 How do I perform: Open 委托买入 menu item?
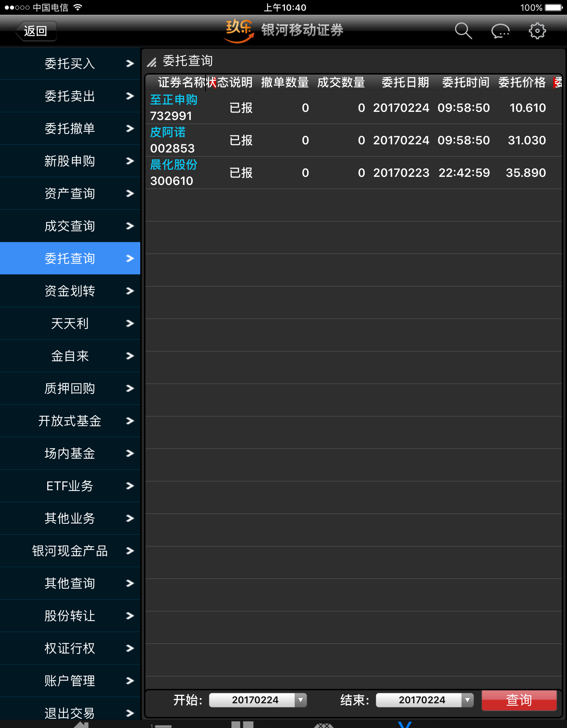point(70,63)
